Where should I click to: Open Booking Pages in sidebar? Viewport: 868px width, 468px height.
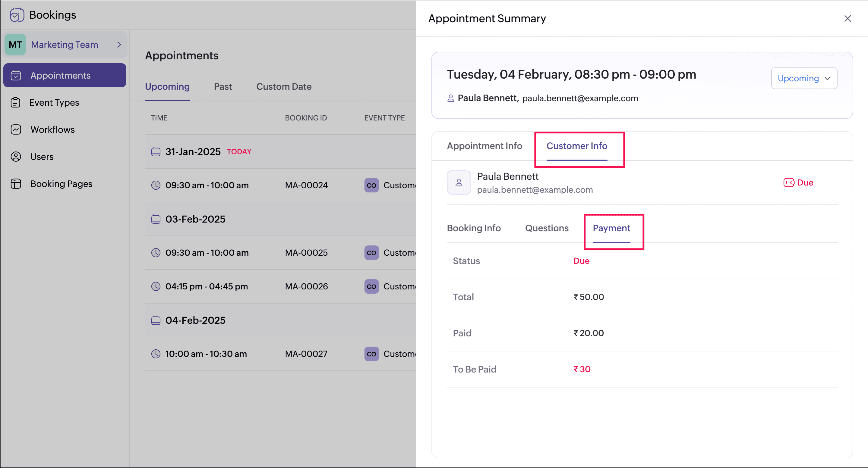[61, 184]
